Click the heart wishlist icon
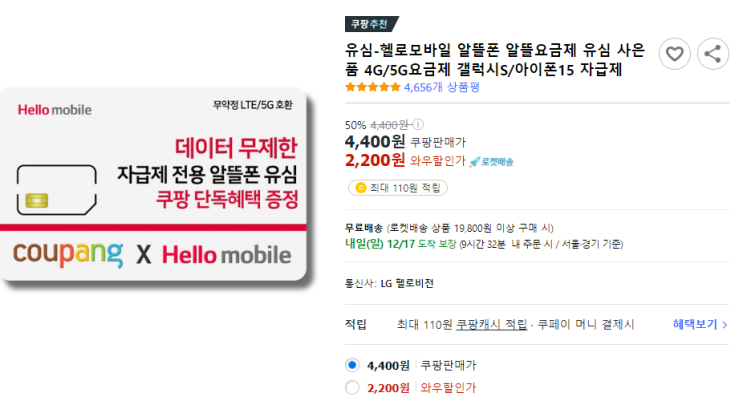This screenshot has width=743, height=405. pos(674,54)
